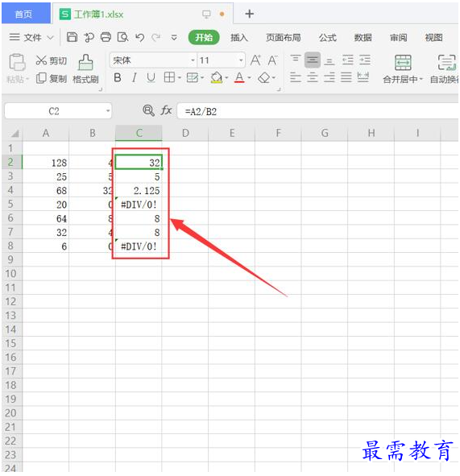Click formula bar showing =A2/B2
The width and height of the screenshot is (460, 476).
(x=317, y=111)
